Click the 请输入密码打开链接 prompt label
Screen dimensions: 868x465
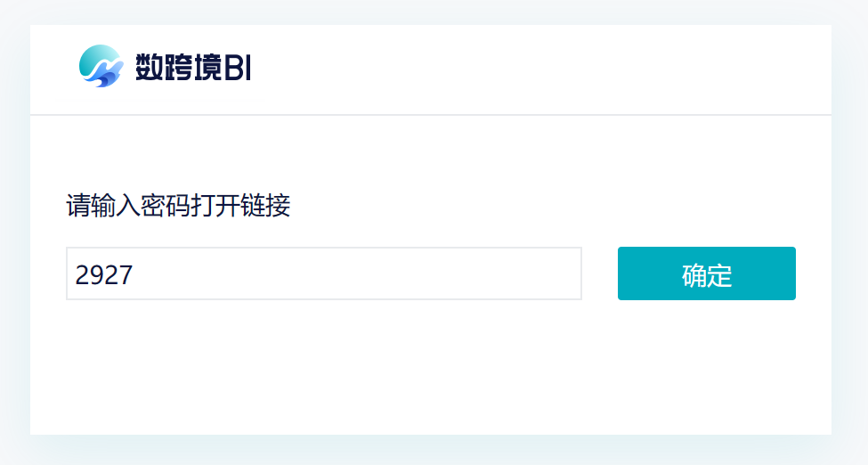pyautogui.click(x=178, y=207)
